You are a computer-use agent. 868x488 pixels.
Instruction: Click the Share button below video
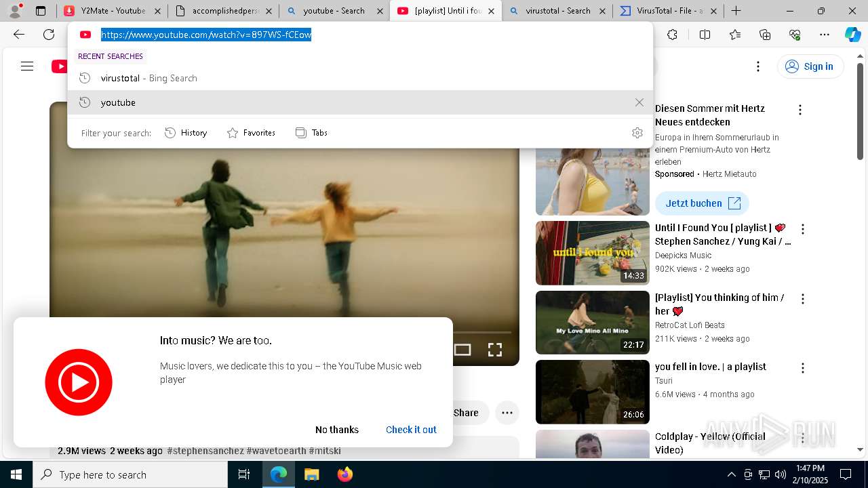(x=465, y=413)
